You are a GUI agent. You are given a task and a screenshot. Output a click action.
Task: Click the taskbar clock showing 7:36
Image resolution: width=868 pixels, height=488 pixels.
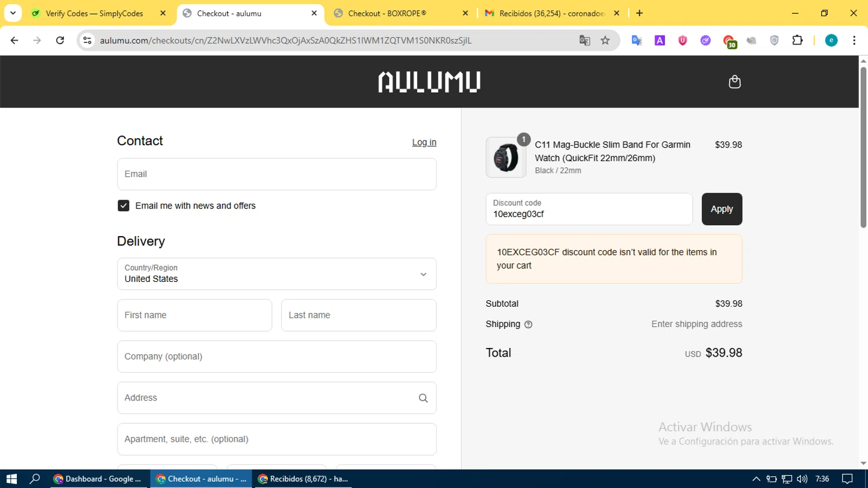click(822, 479)
